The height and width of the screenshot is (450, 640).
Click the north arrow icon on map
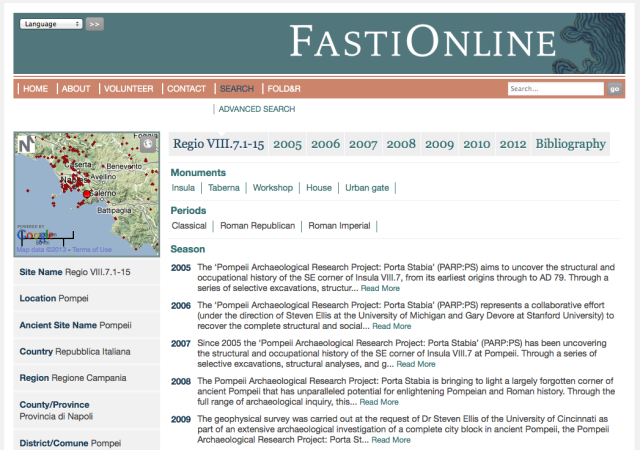24,142
